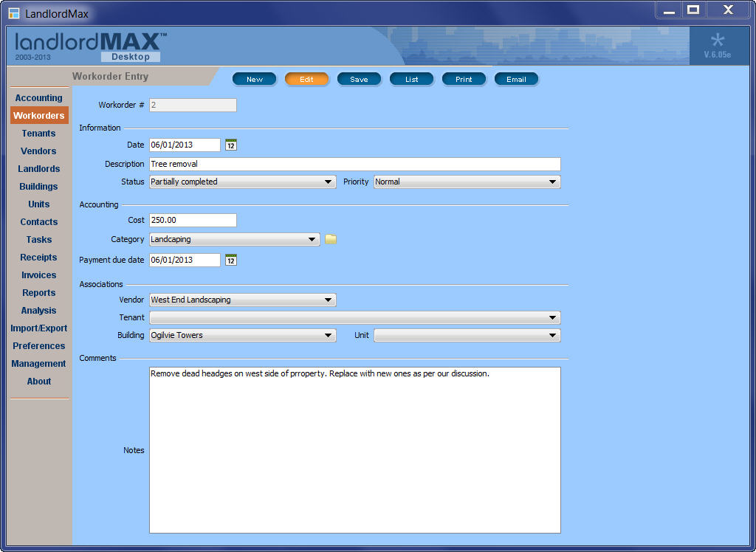Expand the Status dropdown
This screenshot has width=756, height=552.
pyautogui.click(x=242, y=182)
